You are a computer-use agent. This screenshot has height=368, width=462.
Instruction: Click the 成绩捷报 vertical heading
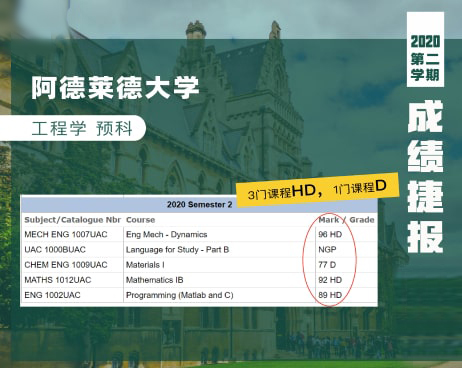[425, 177]
